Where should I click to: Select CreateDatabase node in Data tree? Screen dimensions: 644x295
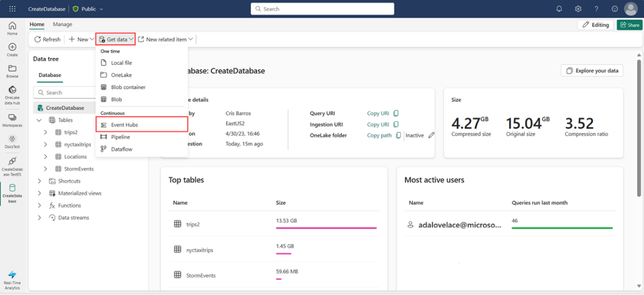pos(64,108)
